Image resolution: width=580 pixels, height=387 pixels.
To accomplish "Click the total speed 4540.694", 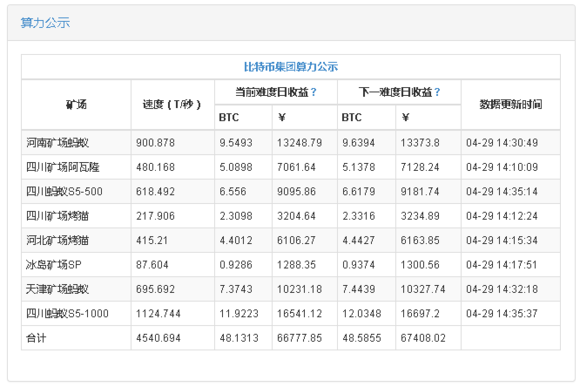I will point(158,338).
